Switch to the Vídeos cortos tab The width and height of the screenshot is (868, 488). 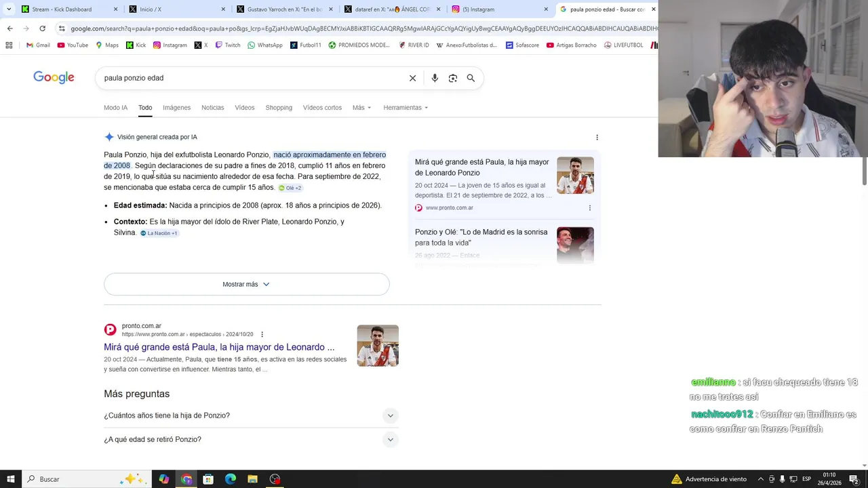(322, 108)
